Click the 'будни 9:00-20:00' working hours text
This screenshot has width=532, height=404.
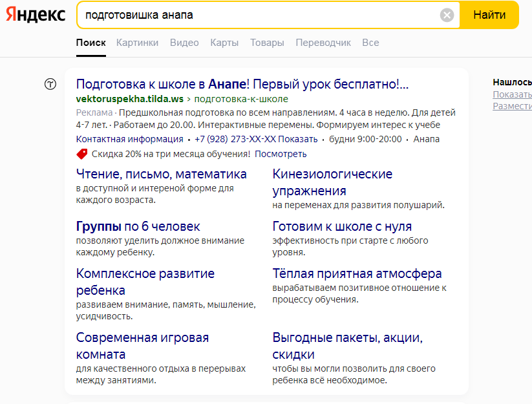(x=365, y=139)
